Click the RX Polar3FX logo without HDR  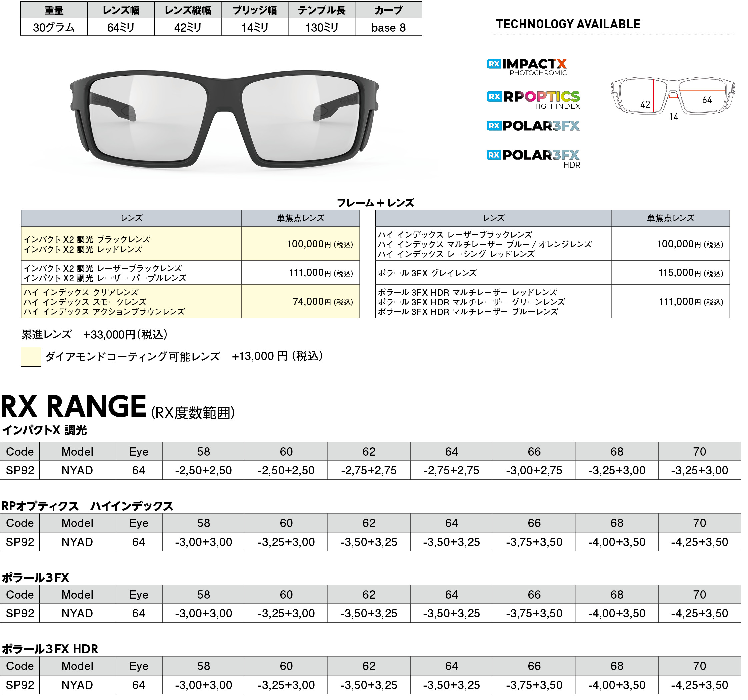pyautogui.click(x=533, y=126)
